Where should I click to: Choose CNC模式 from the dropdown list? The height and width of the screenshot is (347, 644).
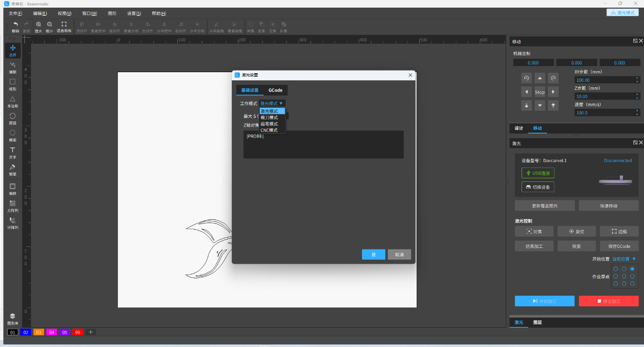pos(269,131)
